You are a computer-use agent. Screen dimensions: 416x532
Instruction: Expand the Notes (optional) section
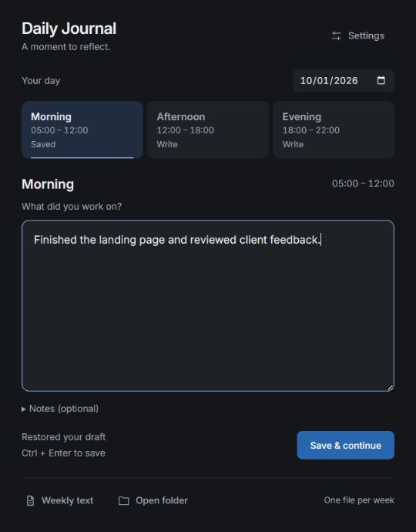coord(60,409)
